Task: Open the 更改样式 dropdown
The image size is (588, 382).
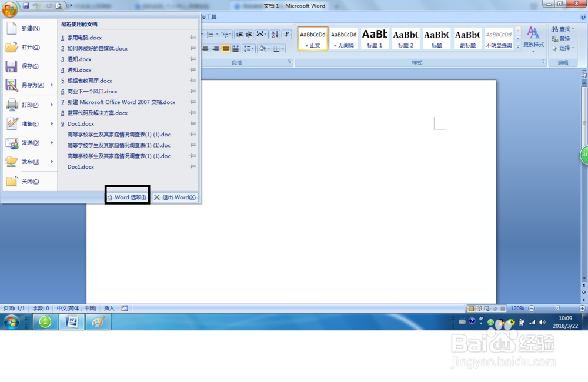Action: pyautogui.click(x=534, y=39)
